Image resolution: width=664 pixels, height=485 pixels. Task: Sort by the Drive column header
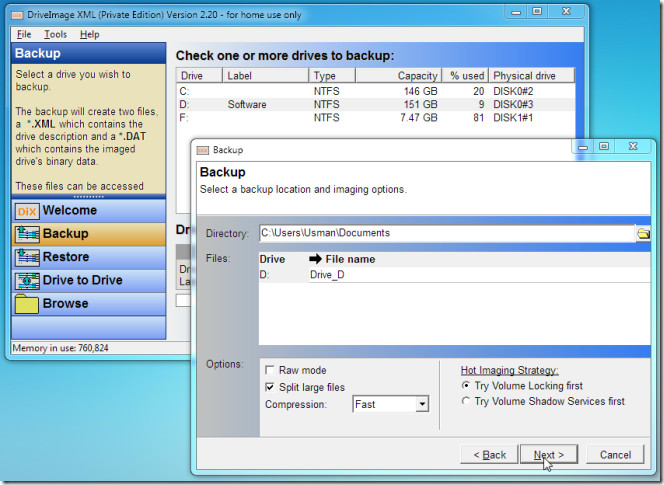[199, 75]
